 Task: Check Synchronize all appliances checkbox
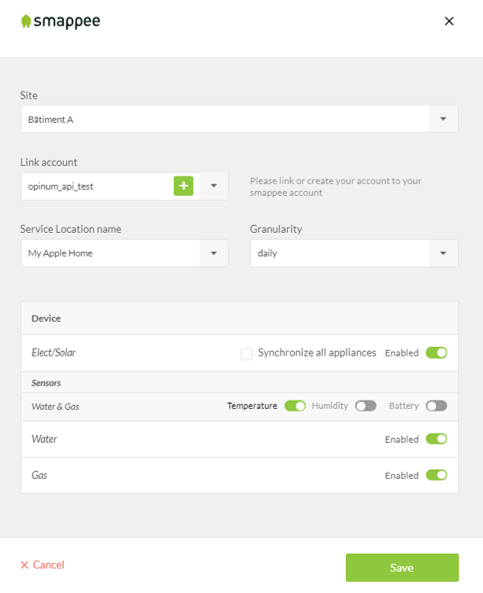tap(246, 354)
